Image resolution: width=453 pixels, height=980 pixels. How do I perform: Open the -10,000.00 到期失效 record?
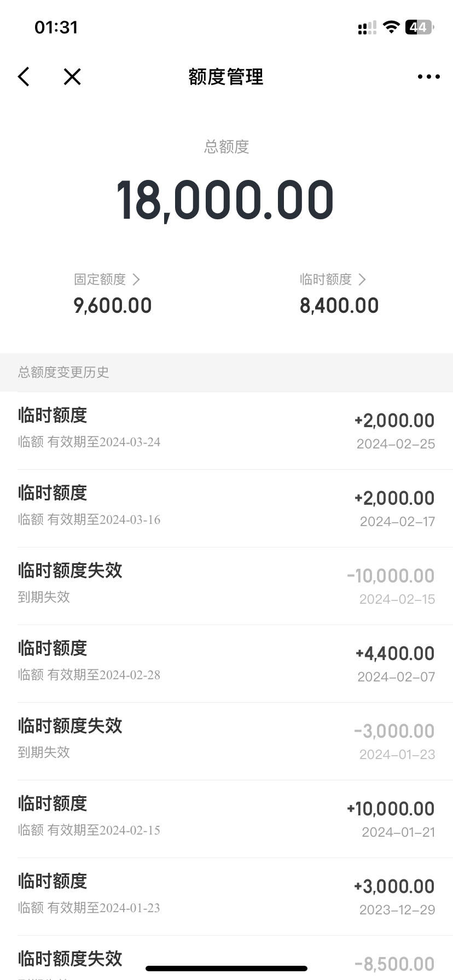[226, 586]
